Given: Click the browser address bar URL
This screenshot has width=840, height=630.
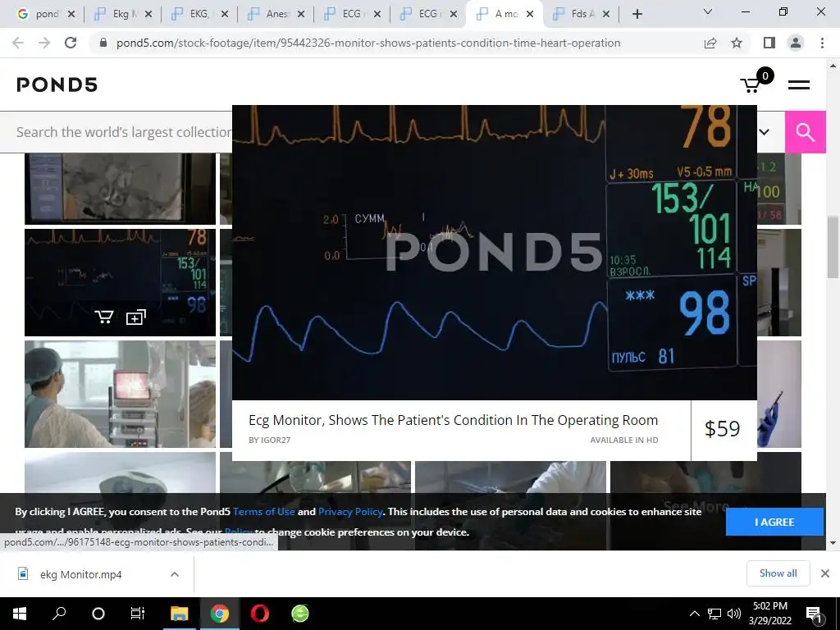Looking at the screenshot, I should pyautogui.click(x=368, y=43).
